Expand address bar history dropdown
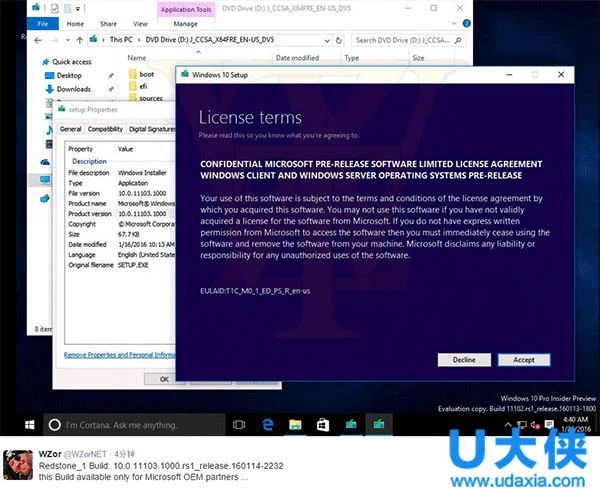This screenshot has width=600, height=488. pyautogui.click(x=327, y=40)
